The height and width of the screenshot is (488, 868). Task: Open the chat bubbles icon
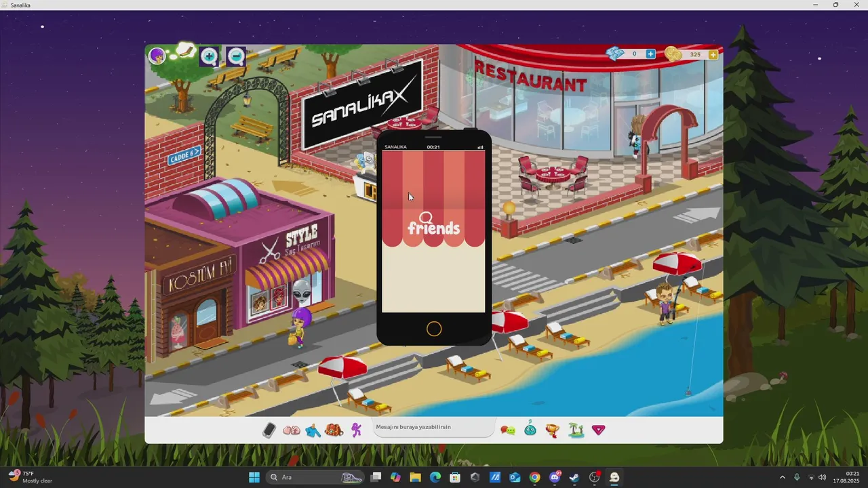tap(508, 430)
